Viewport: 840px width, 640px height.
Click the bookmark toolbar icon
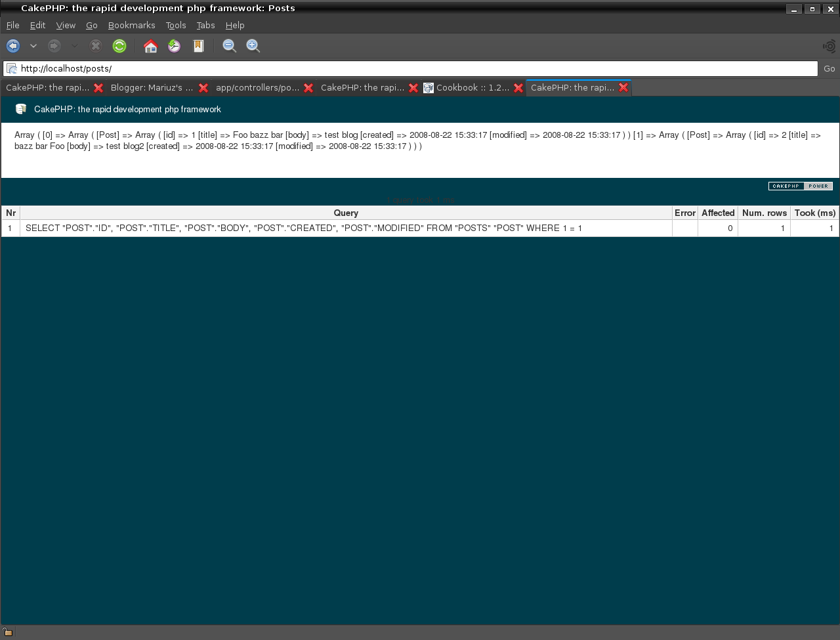198,46
